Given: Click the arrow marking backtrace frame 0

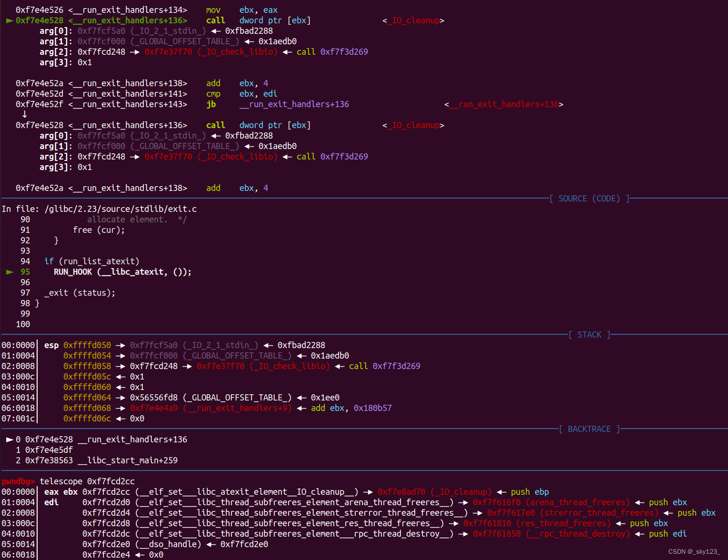Looking at the screenshot, I should coord(10,440).
